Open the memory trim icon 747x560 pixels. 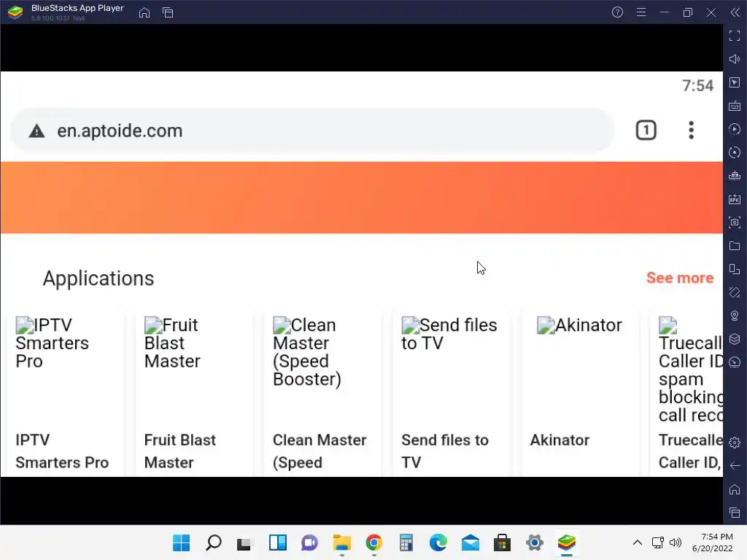pos(735,176)
